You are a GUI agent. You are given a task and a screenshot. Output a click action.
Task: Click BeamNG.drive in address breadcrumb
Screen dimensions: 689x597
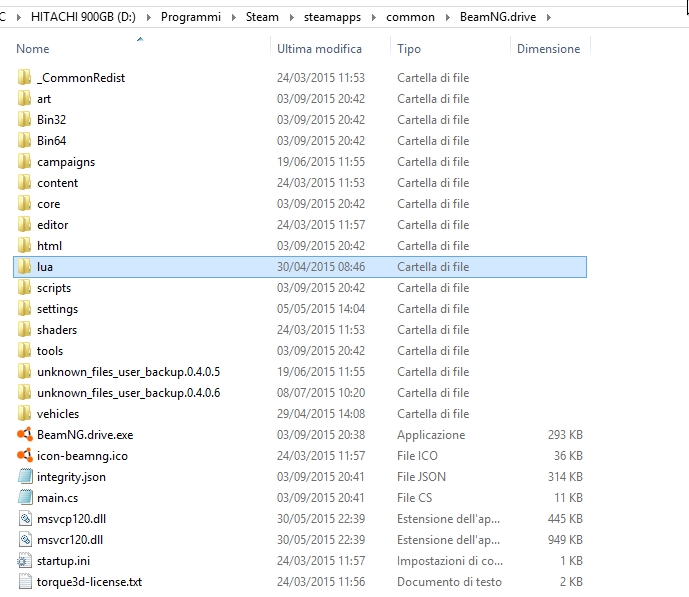(498, 17)
